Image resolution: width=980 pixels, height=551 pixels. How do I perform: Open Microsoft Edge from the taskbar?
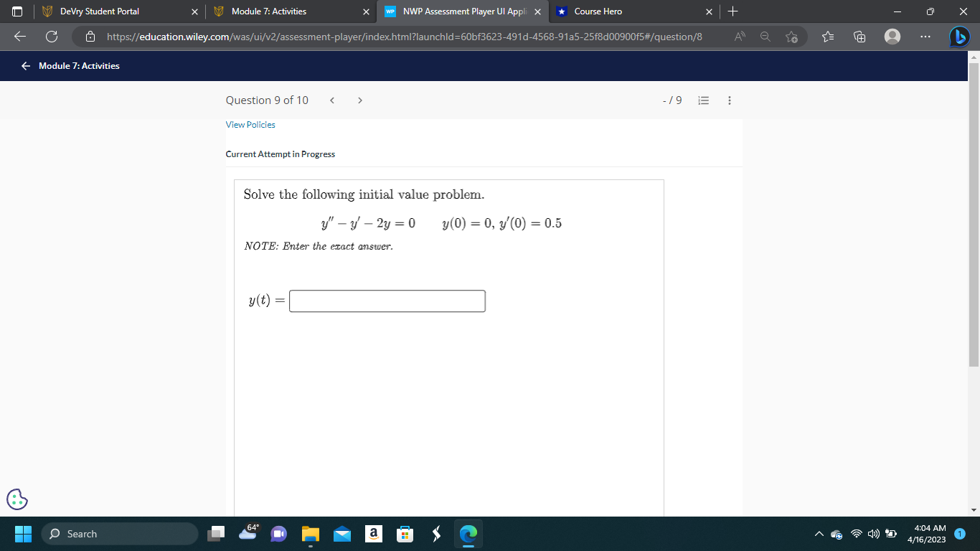click(x=468, y=534)
